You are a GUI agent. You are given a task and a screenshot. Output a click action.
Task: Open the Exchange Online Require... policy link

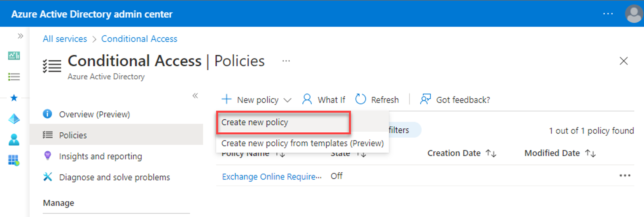272,177
